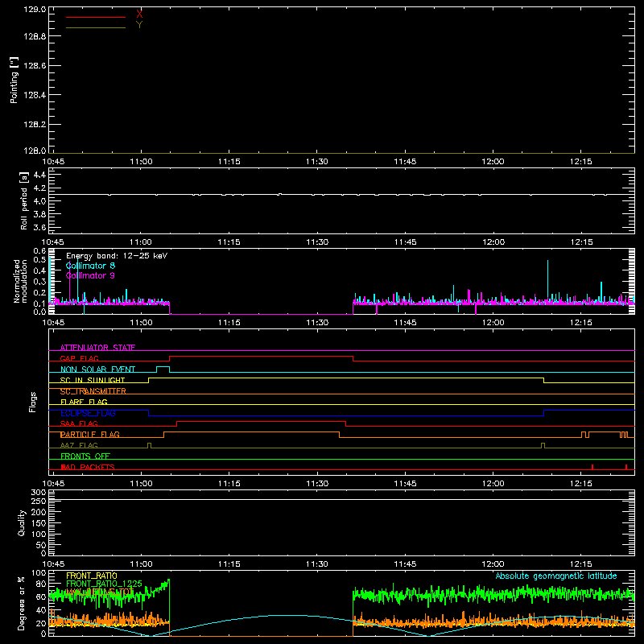644x644 pixels.
Task: Click the 128.4 Pointing axis tick label
Action: click(x=35, y=95)
